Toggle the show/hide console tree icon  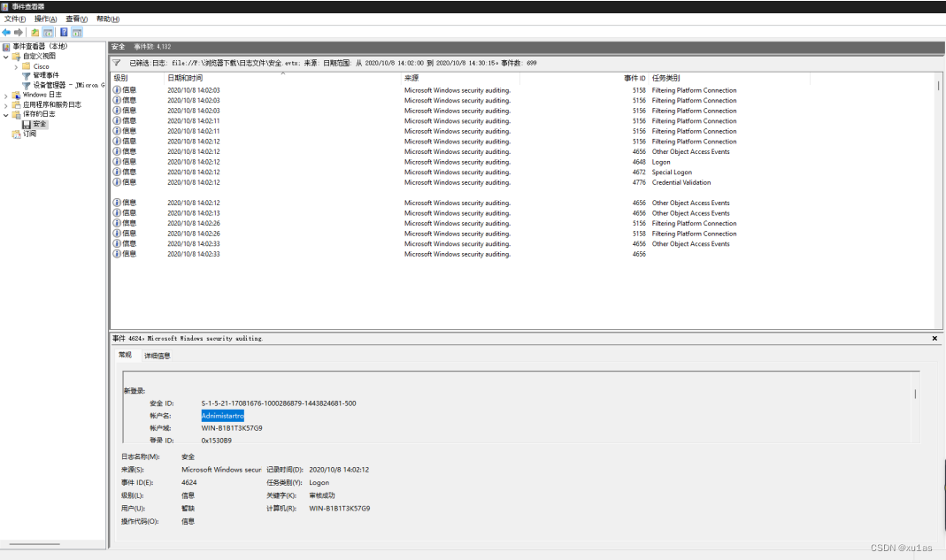click(x=48, y=32)
